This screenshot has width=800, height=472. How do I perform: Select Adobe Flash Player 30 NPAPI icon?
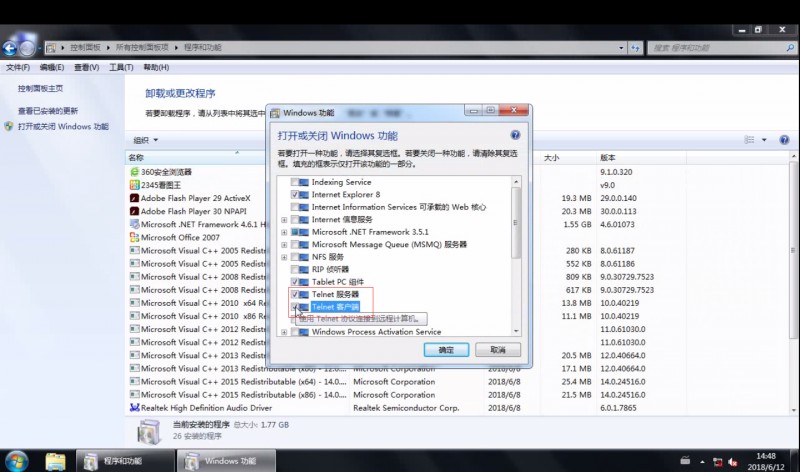point(134,211)
